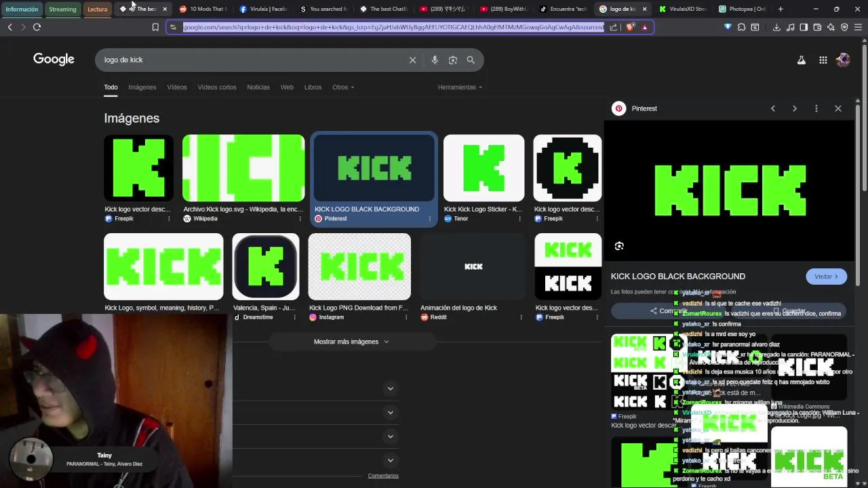Close the 'logo de kick' tab
868x488 pixels.
tap(644, 9)
